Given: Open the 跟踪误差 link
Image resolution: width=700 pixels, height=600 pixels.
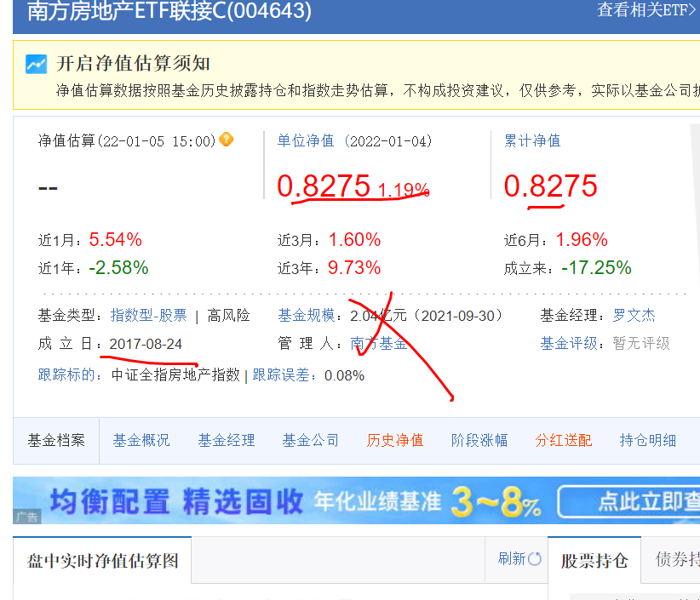Looking at the screenshot, I should pyautogui.click(x=281, y=374).
